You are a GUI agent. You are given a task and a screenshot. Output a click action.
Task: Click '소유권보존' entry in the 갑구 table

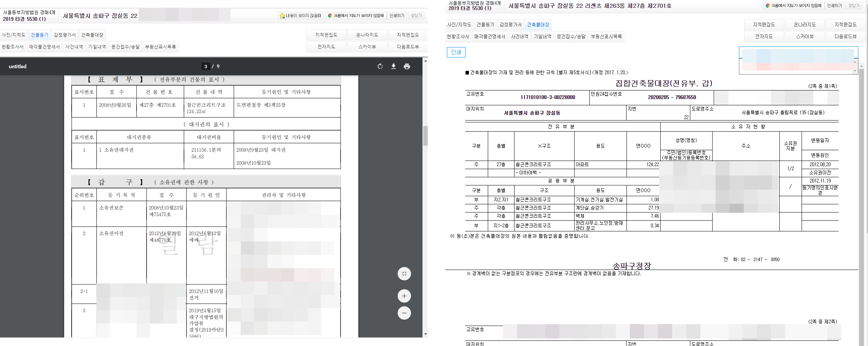point(111,208)
